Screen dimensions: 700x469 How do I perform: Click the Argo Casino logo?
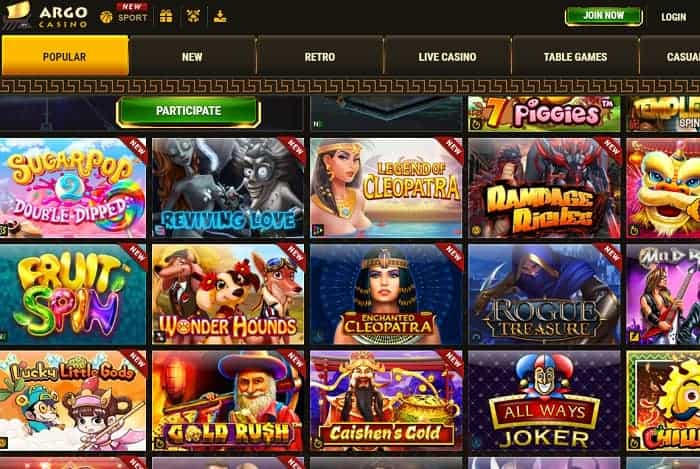(x=45, y=16)
